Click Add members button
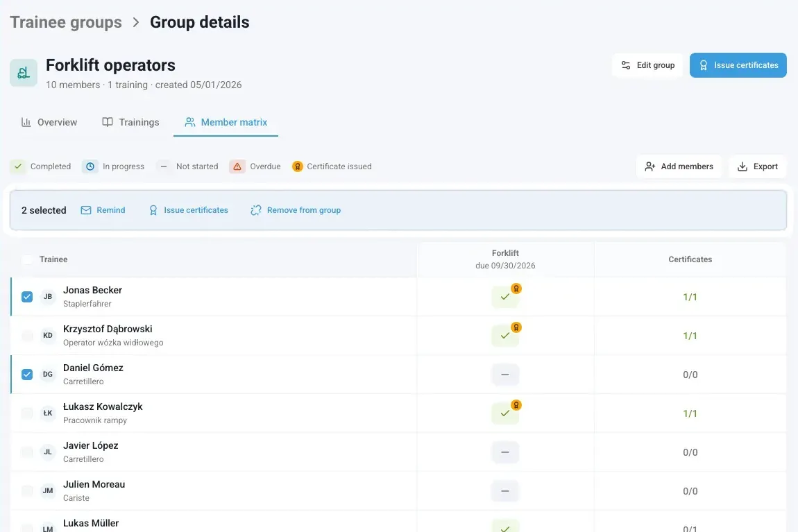The width and height of the screenshot is (798, 532). (679, 166)
